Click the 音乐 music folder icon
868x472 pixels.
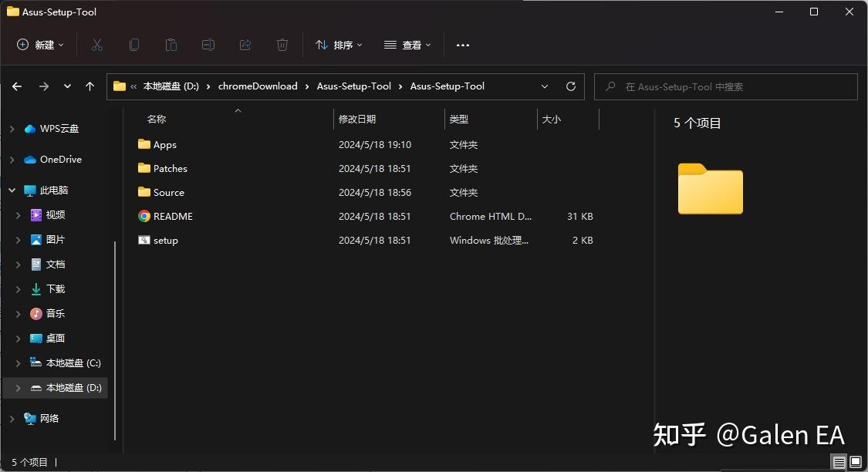[36, 314]
